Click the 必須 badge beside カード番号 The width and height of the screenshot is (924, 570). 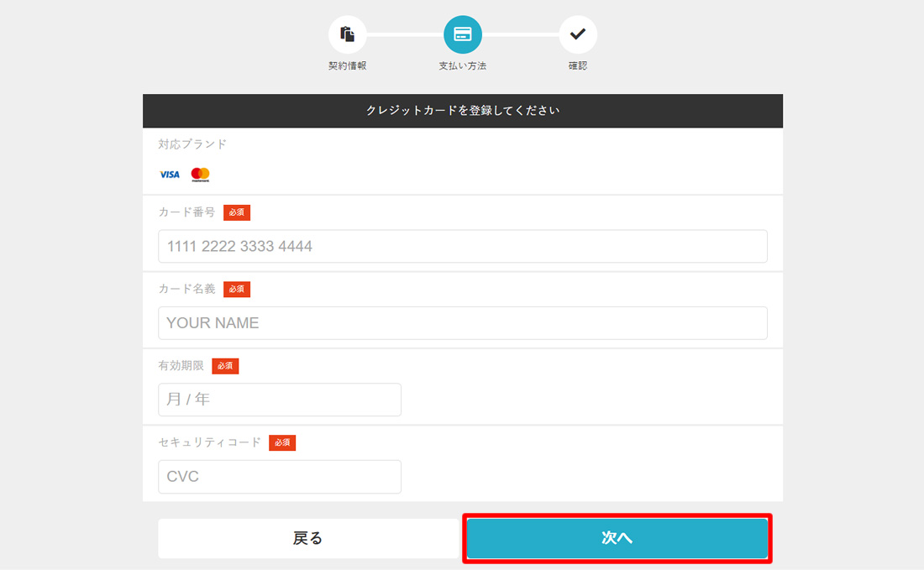pos(237,212)
